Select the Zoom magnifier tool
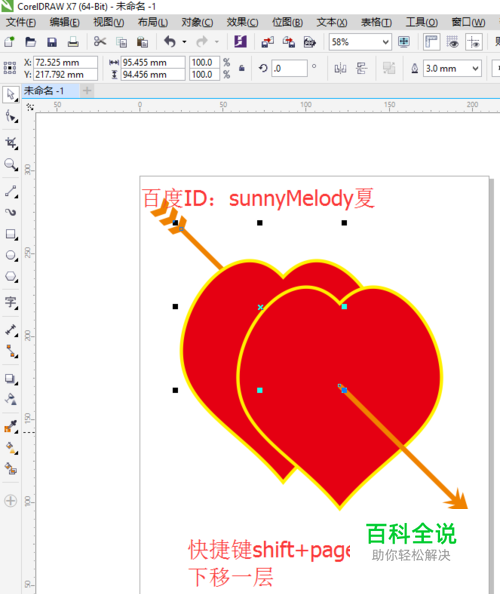500x594 pixels. coord(11,165)
